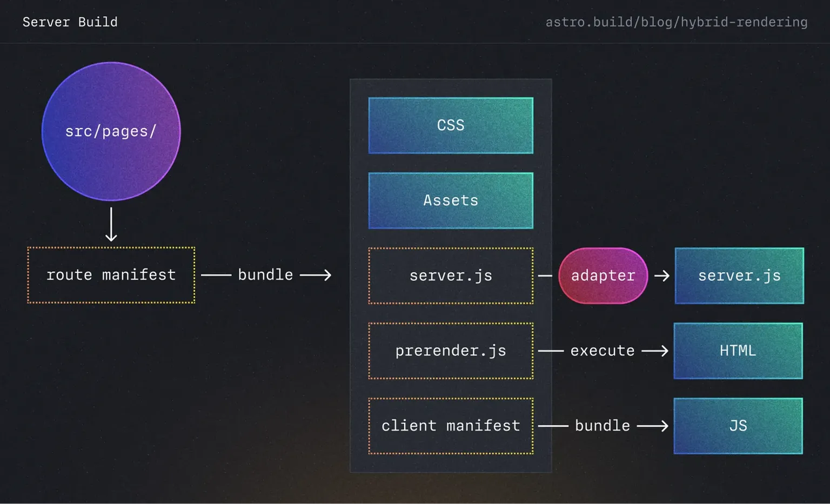Click the JS output block
The width and height of the screenshot is (830, 504).
738,425
